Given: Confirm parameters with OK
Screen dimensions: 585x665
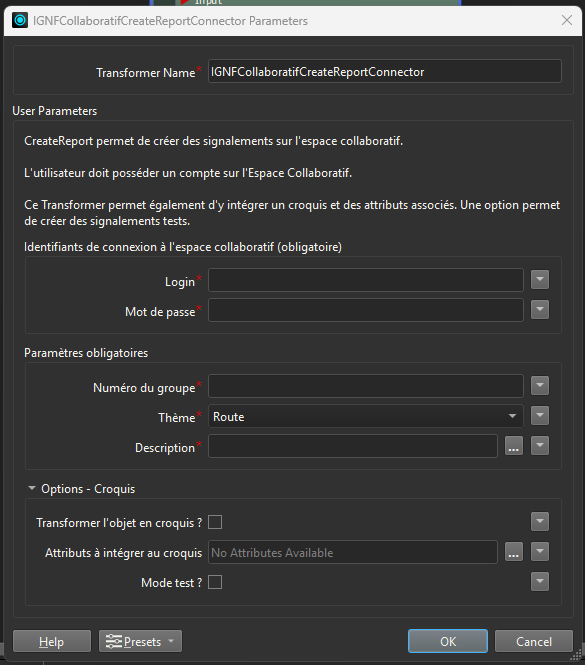Looking at the screenshot, I should click(448, 641).
